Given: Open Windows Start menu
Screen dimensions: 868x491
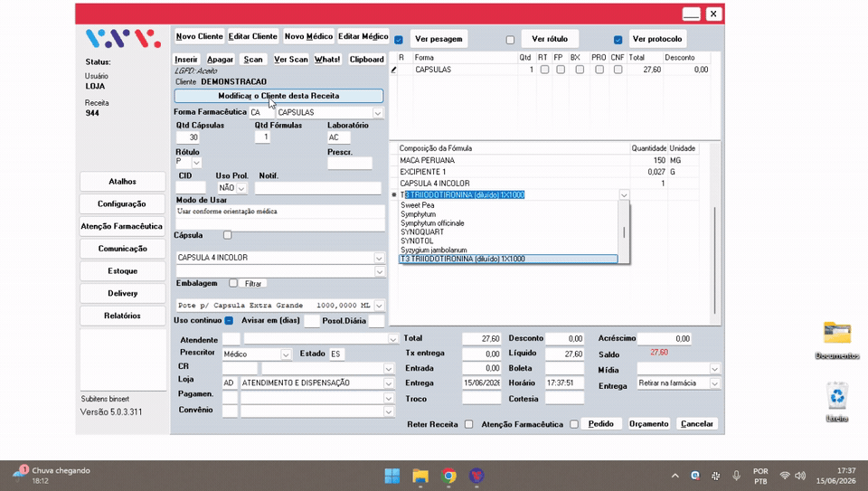Looking at the screenshot, I should pyautogui.click(x=392, y=476).
